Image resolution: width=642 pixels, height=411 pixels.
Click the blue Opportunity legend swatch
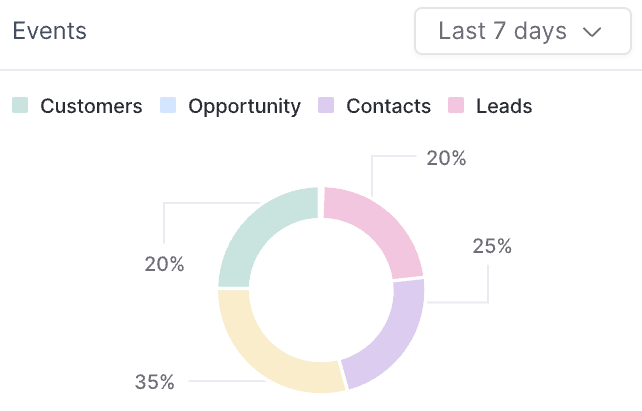click(168, 106)
